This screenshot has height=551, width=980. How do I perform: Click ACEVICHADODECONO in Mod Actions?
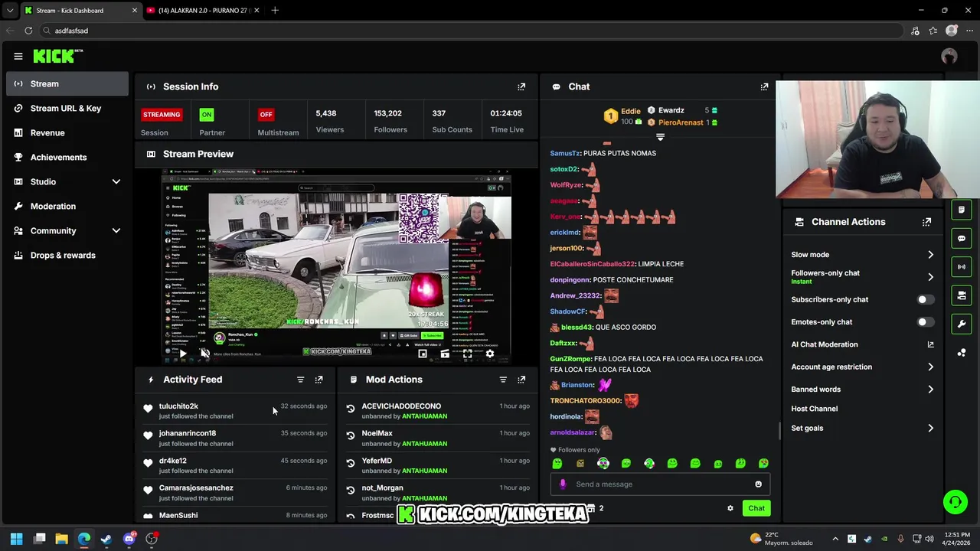point(401,406)
